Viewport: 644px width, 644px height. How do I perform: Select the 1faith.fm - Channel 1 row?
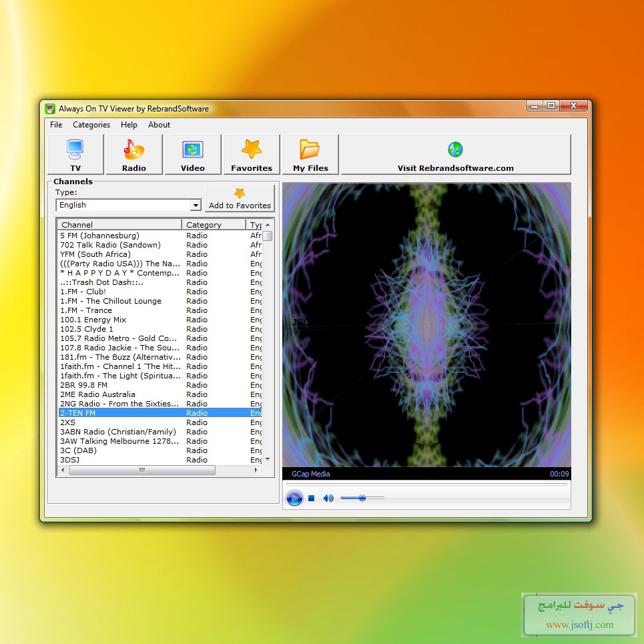(x=159, y=366)
